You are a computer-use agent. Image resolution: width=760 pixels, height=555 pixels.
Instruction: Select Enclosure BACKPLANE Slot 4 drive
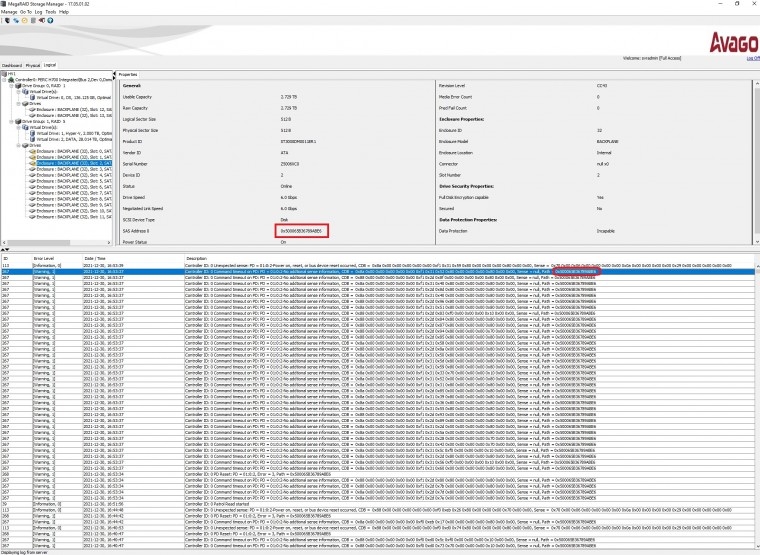[74, 175]
